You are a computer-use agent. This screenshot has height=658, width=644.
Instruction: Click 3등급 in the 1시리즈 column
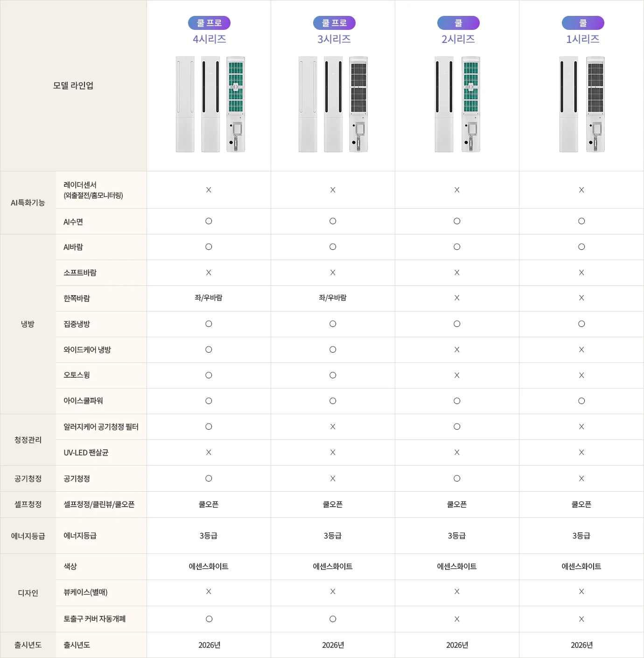coord(581,536)
